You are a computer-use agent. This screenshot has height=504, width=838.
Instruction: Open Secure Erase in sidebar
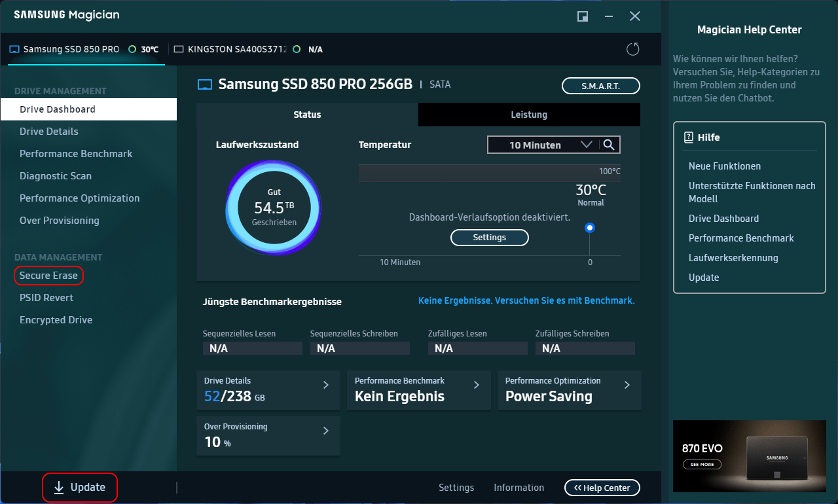pos(48,276)
